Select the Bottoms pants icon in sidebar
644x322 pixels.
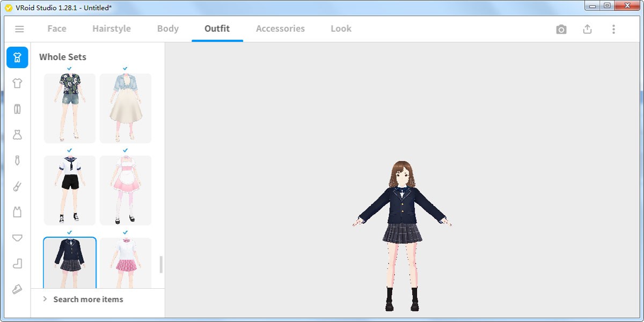(17, 109)
